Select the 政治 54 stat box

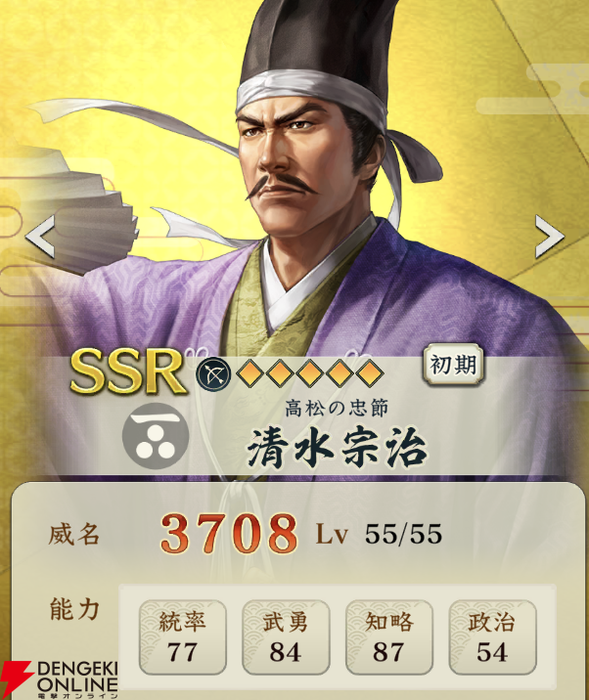[492, 637]
